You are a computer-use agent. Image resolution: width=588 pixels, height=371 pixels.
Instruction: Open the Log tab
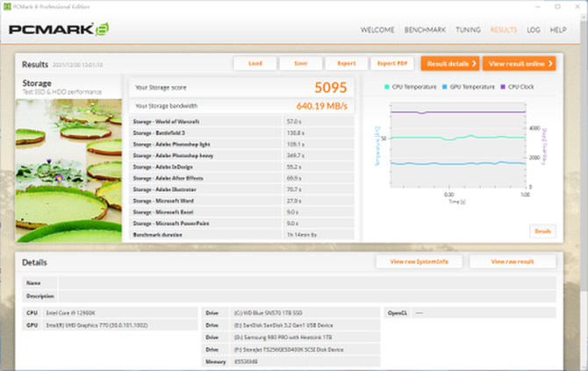click(533, 30)
